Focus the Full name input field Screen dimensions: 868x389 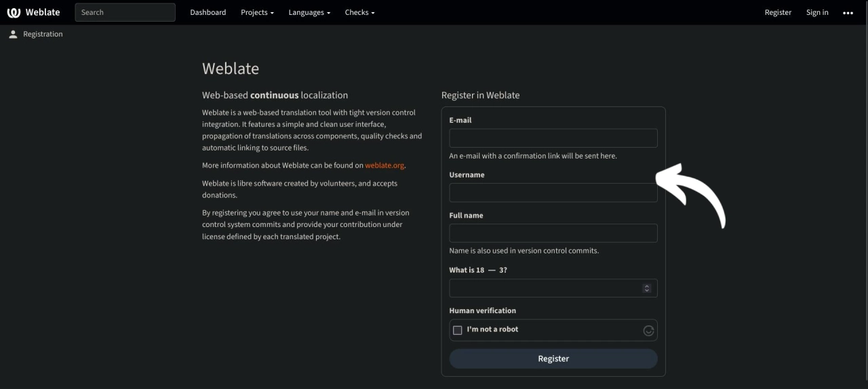[x=553, y=233]
